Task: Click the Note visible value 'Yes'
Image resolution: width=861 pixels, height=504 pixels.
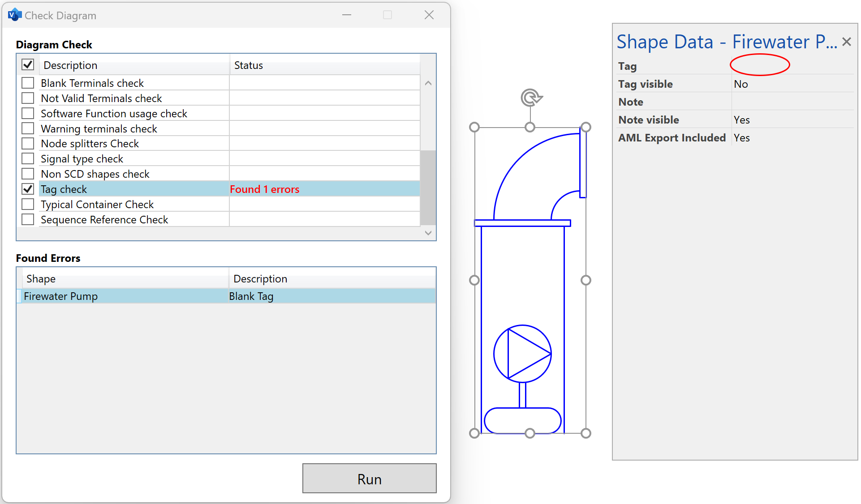Action: point(741,120)
